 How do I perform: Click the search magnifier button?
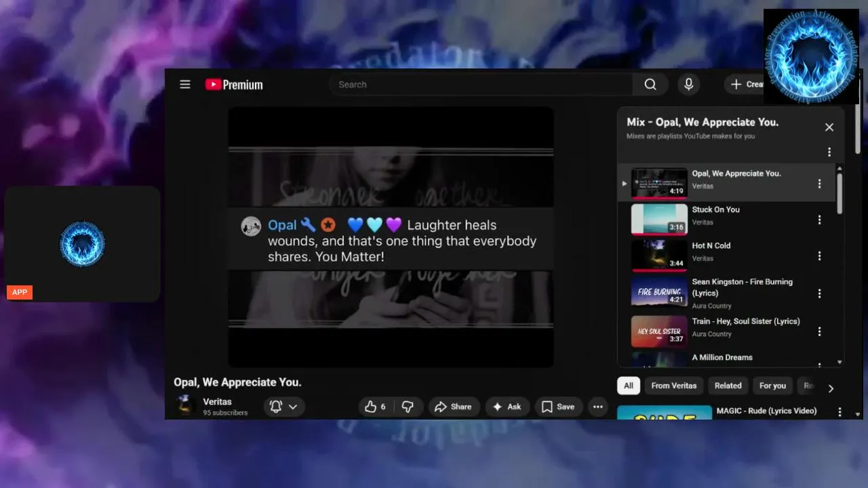point(650,85)
